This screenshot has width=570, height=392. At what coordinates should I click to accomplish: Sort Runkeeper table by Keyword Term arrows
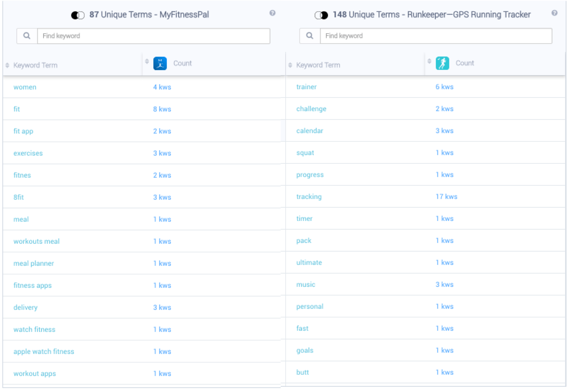click(x=290, y=65)
